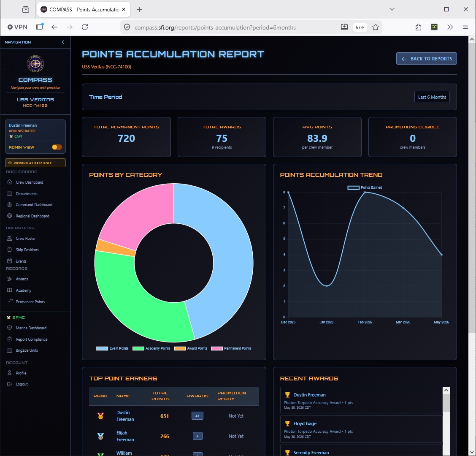Image resolution: width=476 pixels, height=456 pixels.
Task: Click the Command Dashboard clipboard icon
Action: pos(10,205)
